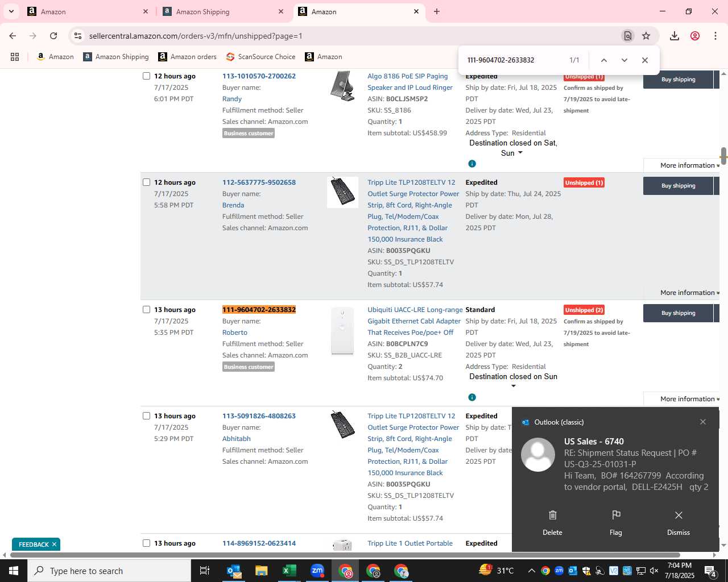Open a new browser tab

pyautogui.click(x=437, y=11)
